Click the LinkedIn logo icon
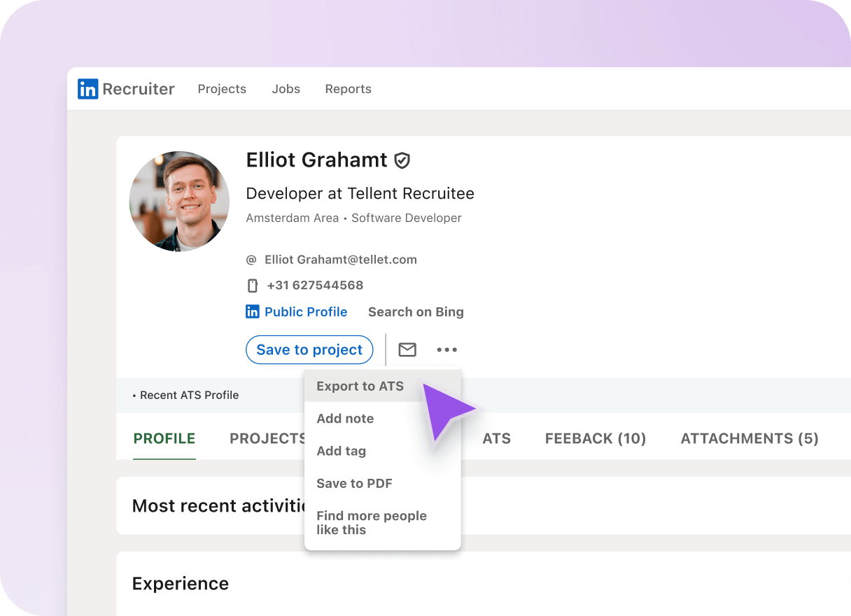Image resolution: width=851 pixels, height=616 pixels. (x=88, y=89)
